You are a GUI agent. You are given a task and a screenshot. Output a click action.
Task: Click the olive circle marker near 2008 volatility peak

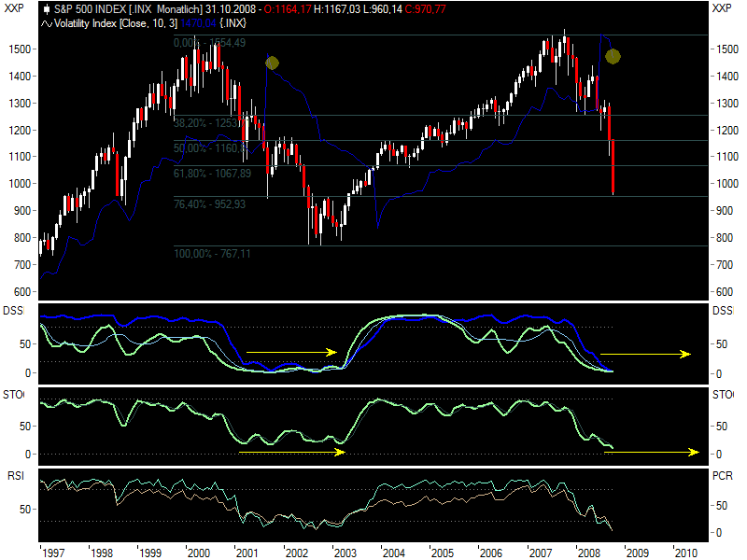point(613,57)
